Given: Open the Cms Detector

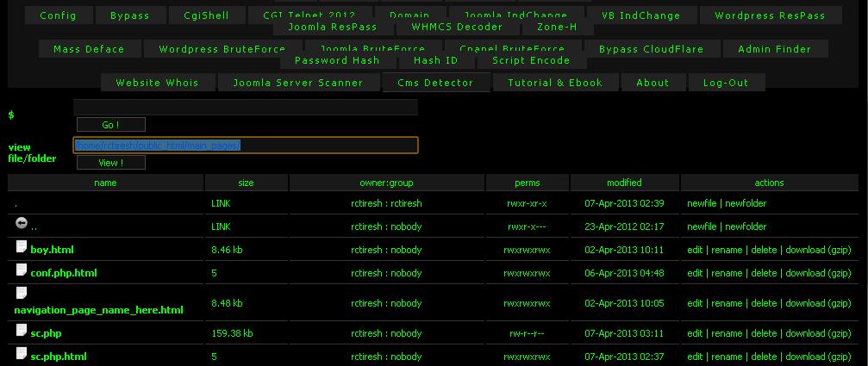Looking at the screenshot, I should coord(435,83).
